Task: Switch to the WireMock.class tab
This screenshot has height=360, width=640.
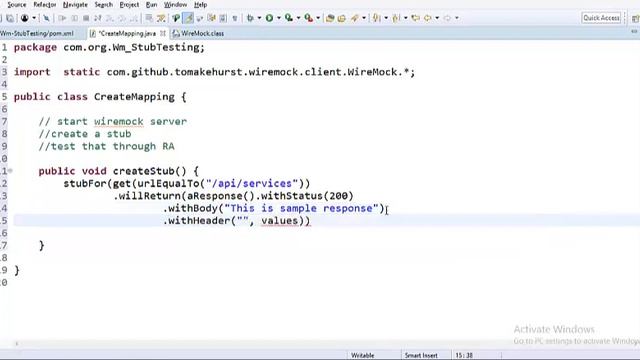Action: pyautogui.click(x=202, y=33)
